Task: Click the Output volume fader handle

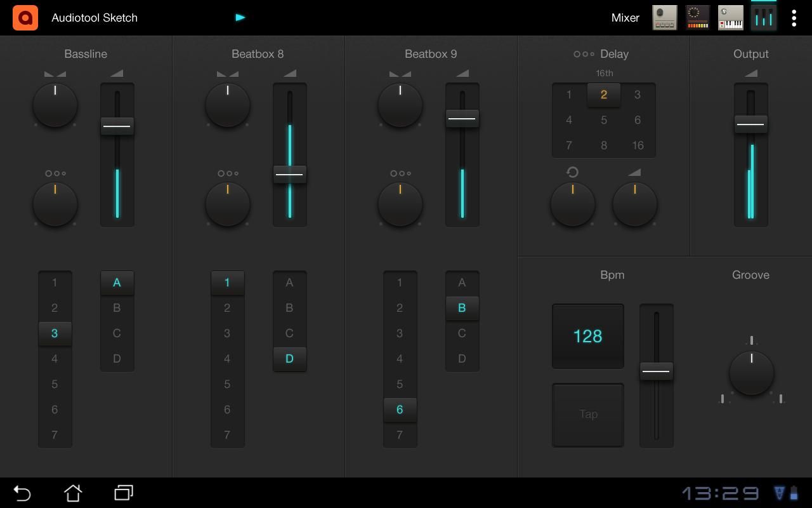Action: 750,124
